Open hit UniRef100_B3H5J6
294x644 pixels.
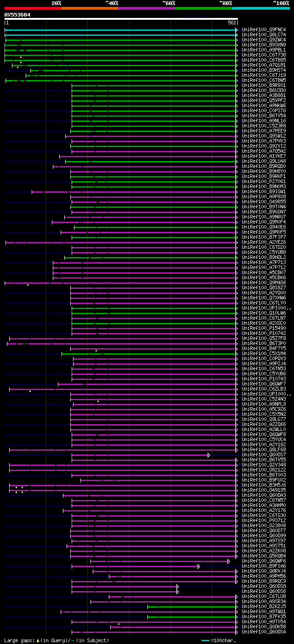264,485
